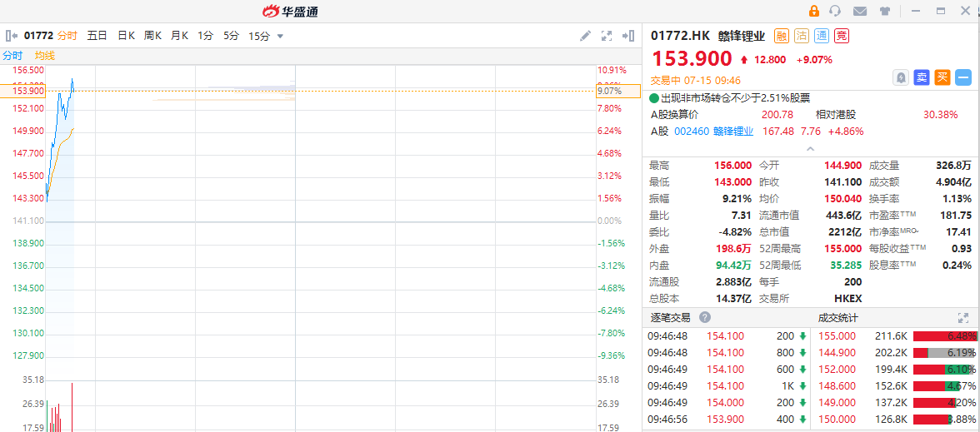Click the 通 stock connect badge
The image size is (980, 432).
coord(822,36)
